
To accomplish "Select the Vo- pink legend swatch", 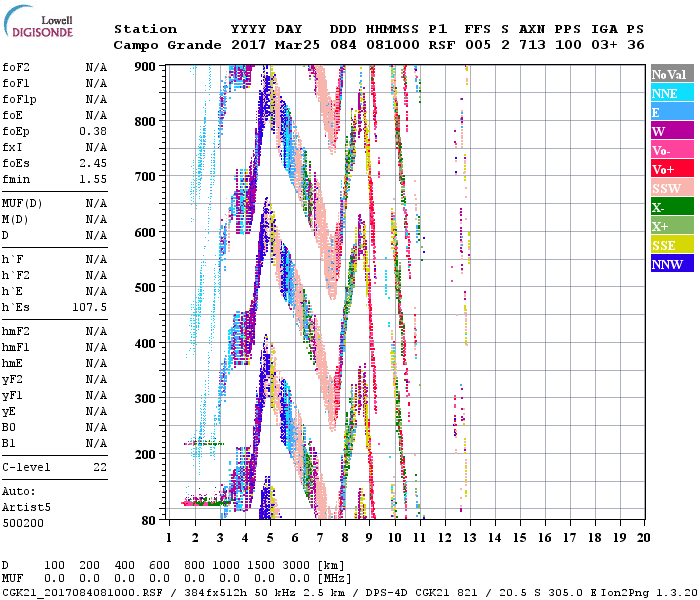I will click(x=672, y=150).
